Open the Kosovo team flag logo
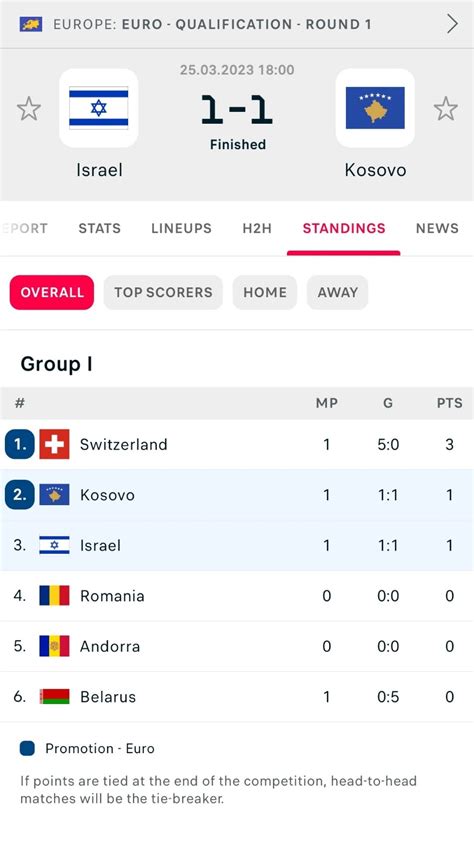 click(375, 108)
